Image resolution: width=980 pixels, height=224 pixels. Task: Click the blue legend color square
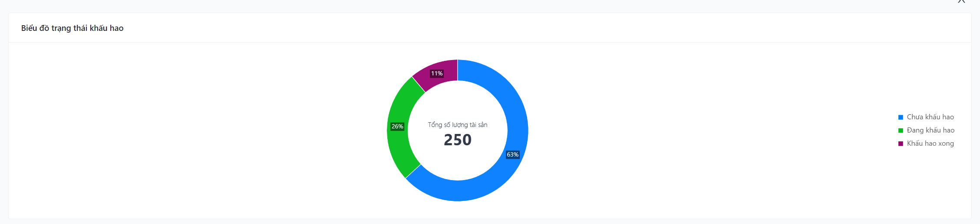pyautogui.click(x=901, y=117)
